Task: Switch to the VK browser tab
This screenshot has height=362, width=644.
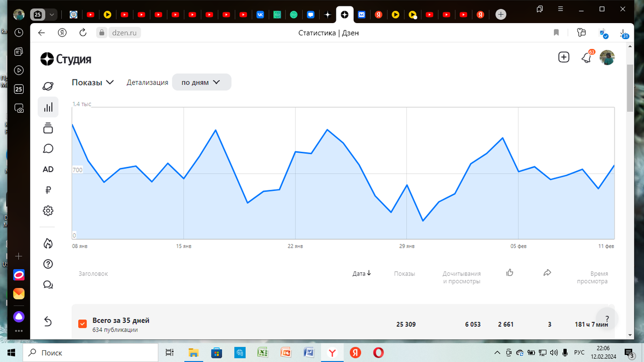Action: [260, 15]
